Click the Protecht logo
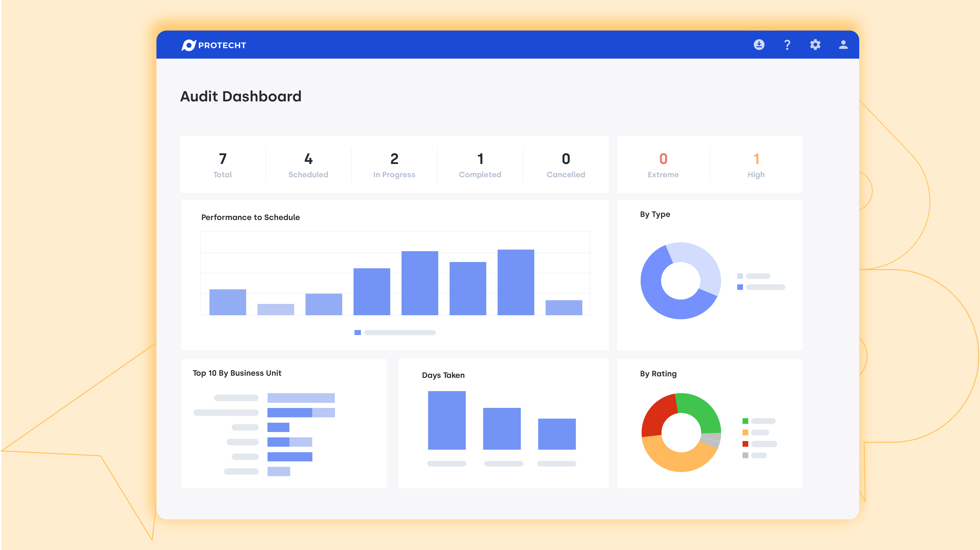The width and height of the screenshot is (980, 550). click(x=214, y=45)
